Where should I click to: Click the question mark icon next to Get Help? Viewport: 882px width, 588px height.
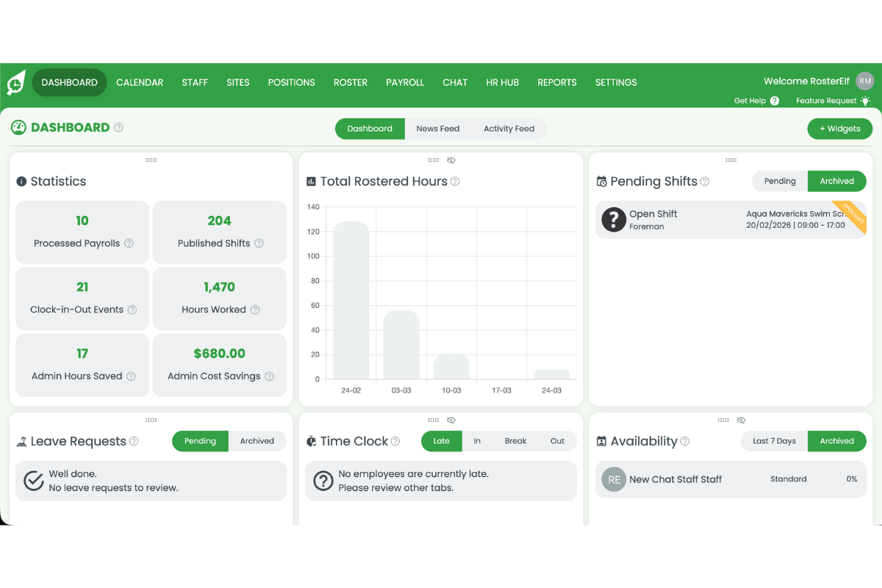point(775,101)
